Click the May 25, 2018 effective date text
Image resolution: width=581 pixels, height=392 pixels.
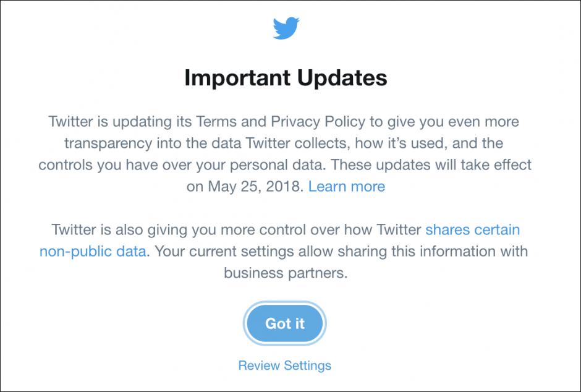[255, 186]
